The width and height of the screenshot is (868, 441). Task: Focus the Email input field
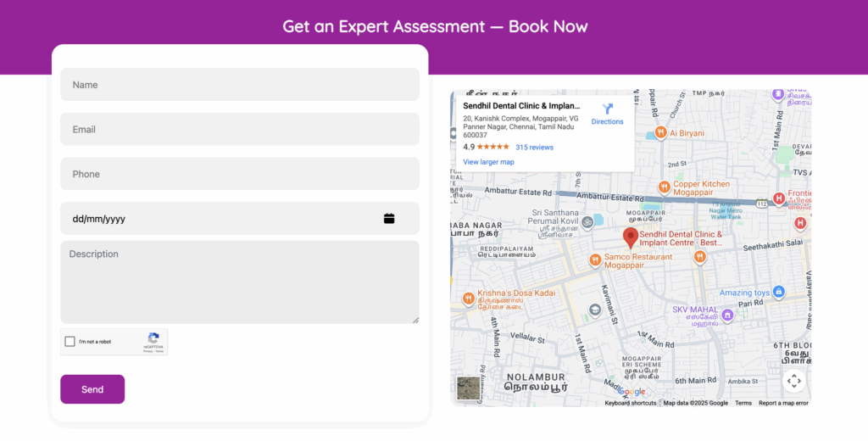click(x=239, y=130)
